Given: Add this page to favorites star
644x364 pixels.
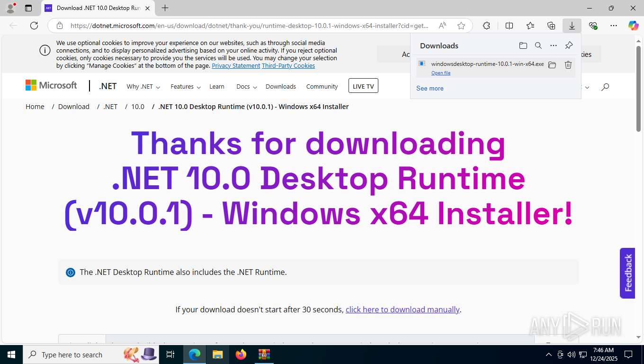Looking at the screenshot, I should click(x=461, y=26).
